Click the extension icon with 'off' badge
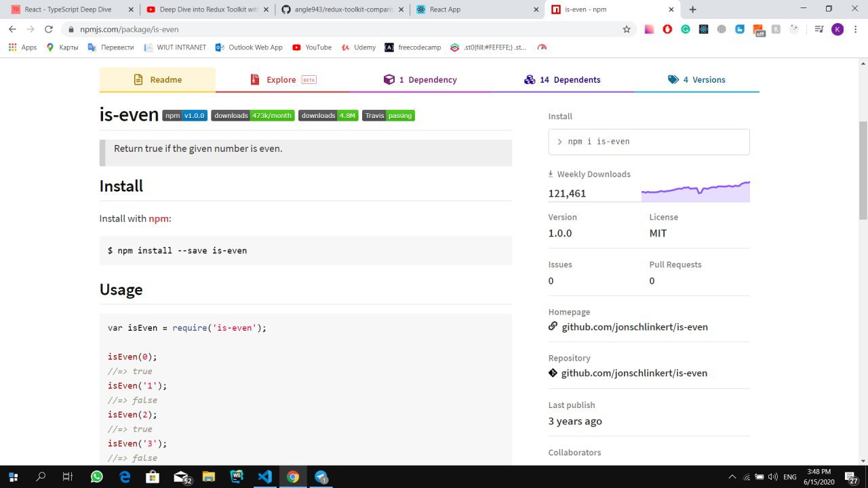This screenshot has width=868, height=488. click(758, 30)
